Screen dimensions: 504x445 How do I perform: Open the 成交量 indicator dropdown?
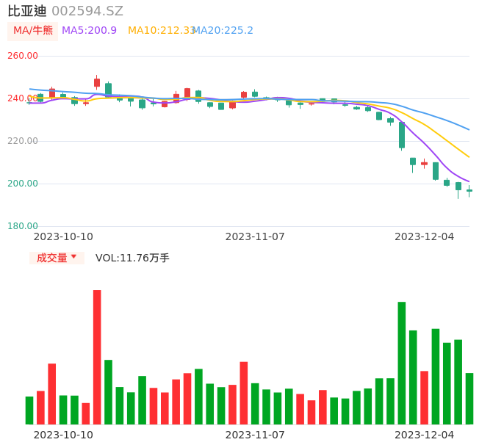click(x=57, y=258)
